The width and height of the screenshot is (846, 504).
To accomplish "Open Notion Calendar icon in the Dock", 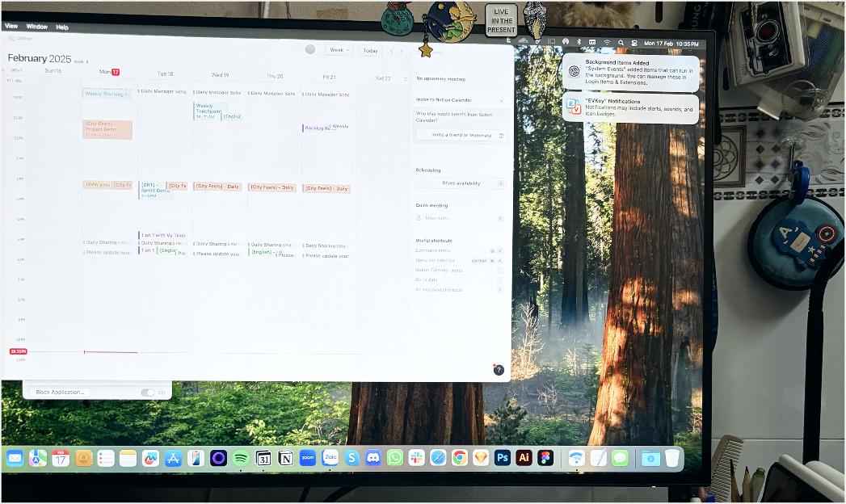I will [263, 458].
